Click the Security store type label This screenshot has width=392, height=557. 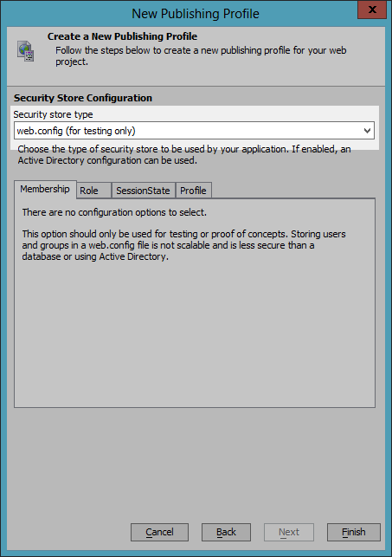pos(53,114)
